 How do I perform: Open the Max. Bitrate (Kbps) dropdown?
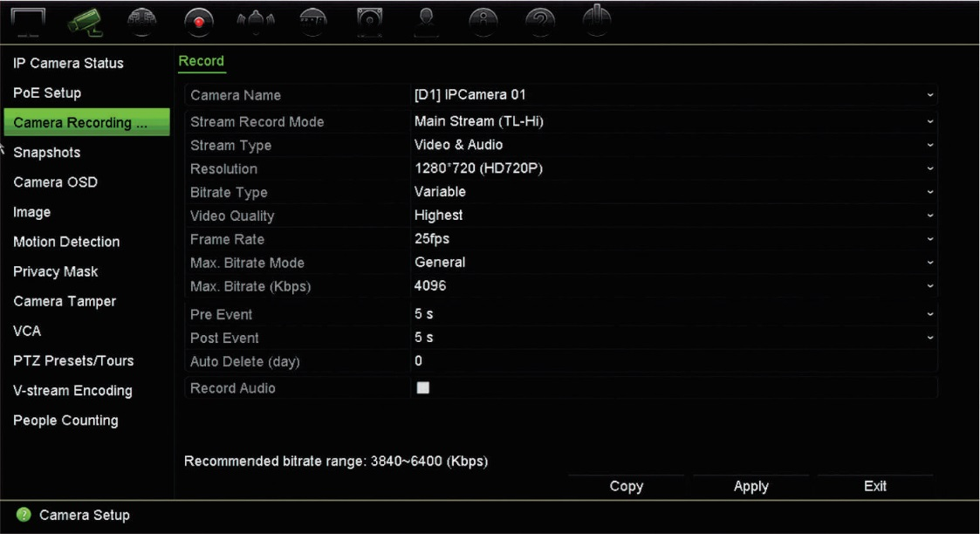[x=673, y=286]
